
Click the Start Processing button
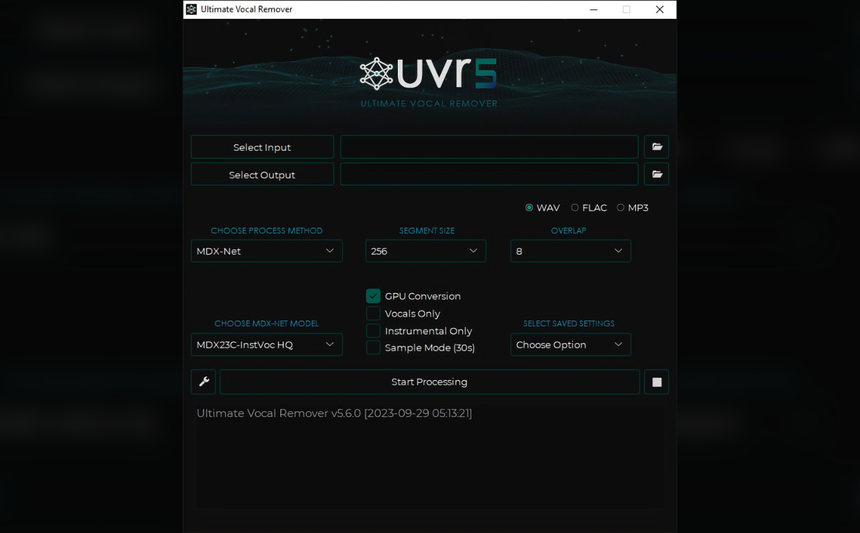(x=429, y=382)
